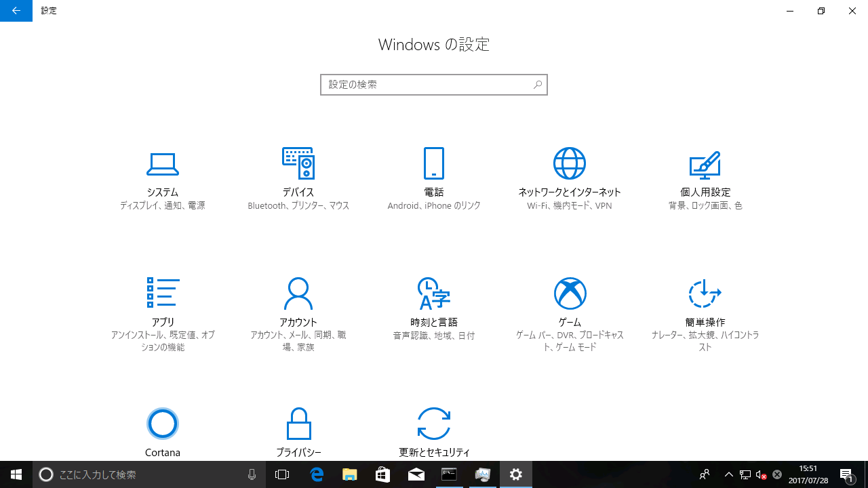The image size is (868, 488).
Task: Click the Show Desktop strip at the taskbar edge
Action: [866, 474]
